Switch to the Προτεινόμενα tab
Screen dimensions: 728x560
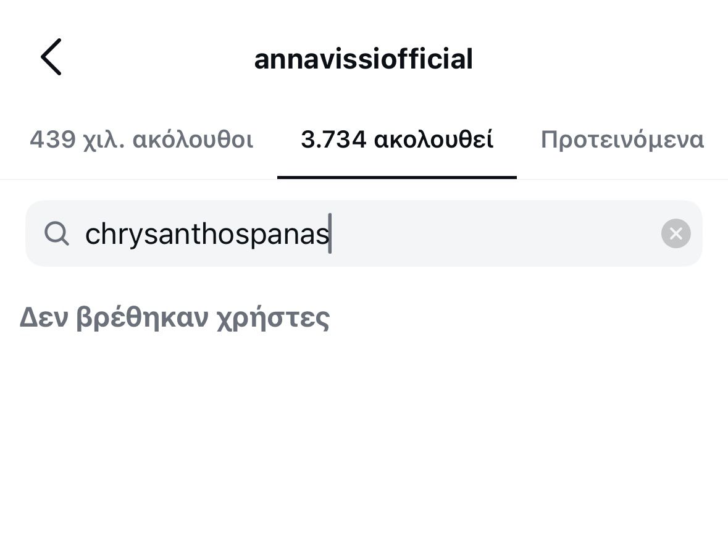pyautogui.click(x=622, y=140)
